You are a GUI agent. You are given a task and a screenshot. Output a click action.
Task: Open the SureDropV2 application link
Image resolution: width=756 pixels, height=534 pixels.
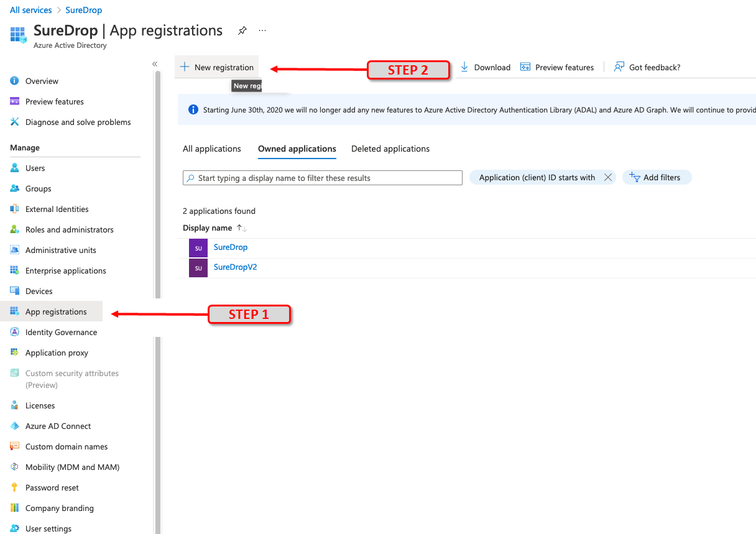(235, 267)
